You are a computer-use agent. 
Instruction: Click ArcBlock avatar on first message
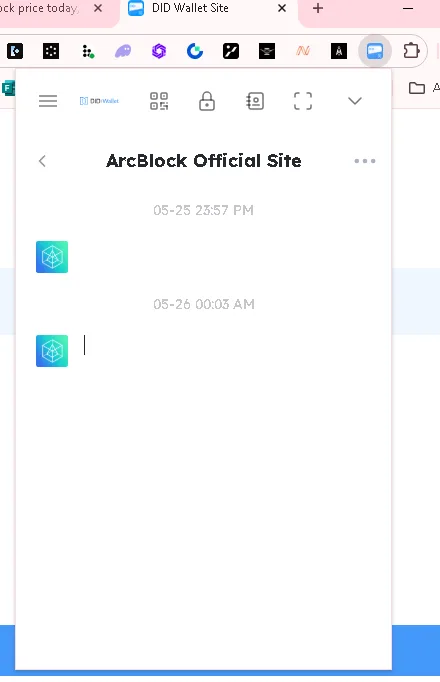pyautogui.click(x=52, y=257)
